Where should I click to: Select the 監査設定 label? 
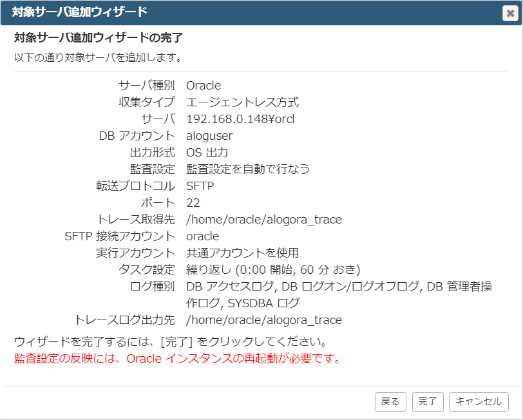pos(152,169)
